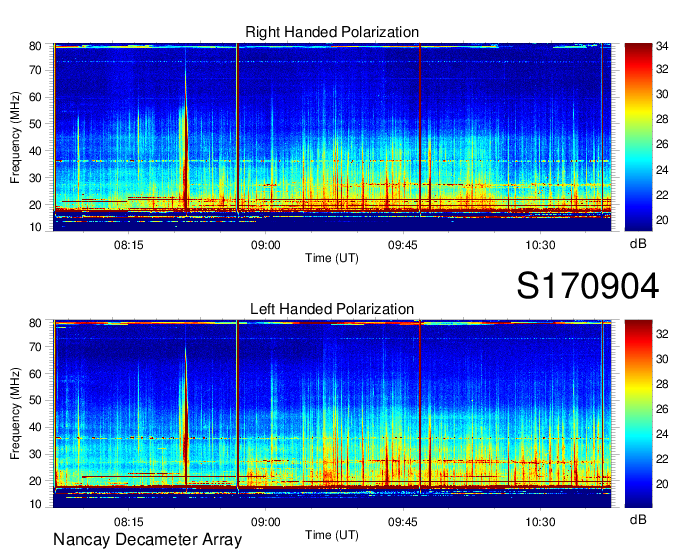The height and width of the screenshot is (552, 680).
Task: Click the 80 MHz tick on the Right Handed frequency axis
Action: 35,46
